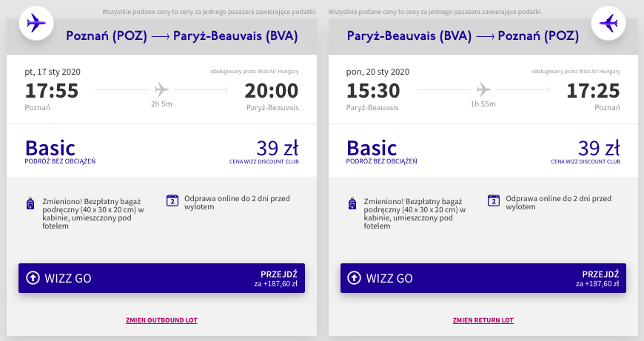Select the return Basic fare heading
This screenshot has height=341, width=644.
(372, 148)
